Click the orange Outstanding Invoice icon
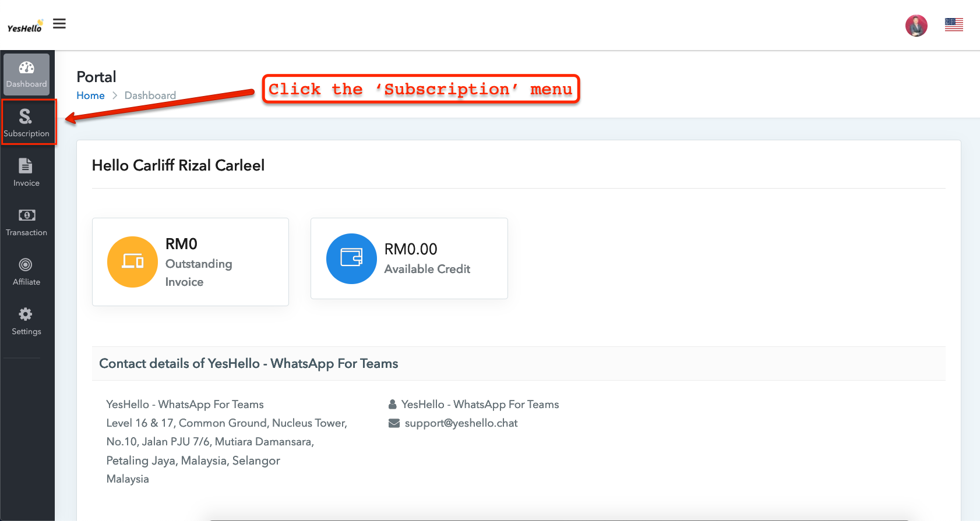The width and height of the screenshot is (980, 521). tap(132, 262)
